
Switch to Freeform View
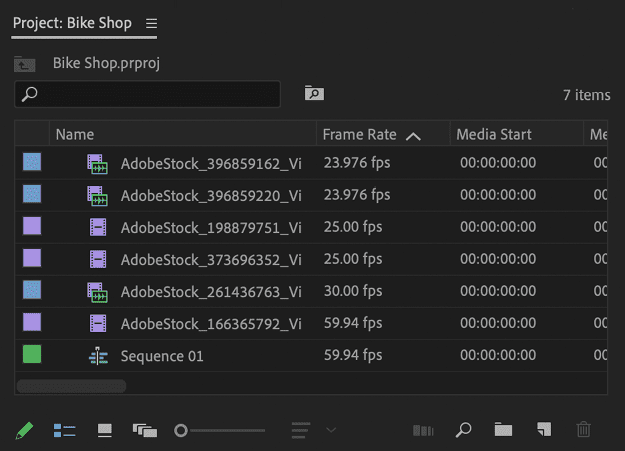145,430
